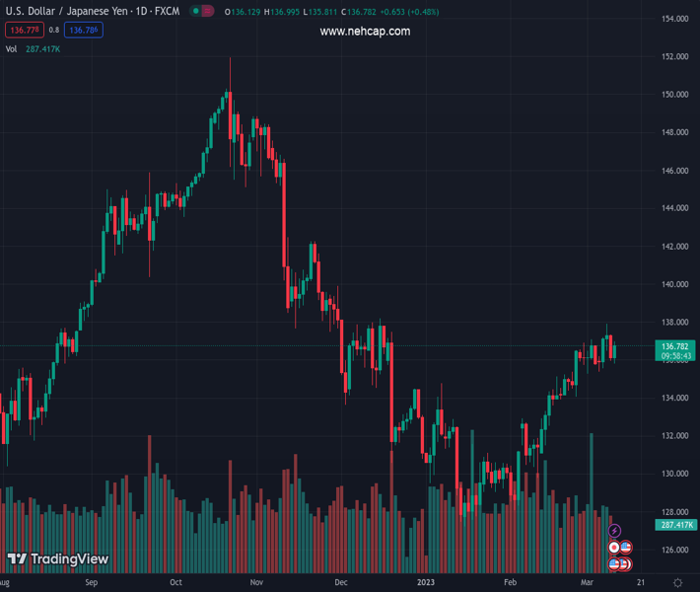Select the Vol indicator legend
This screenshot has width=700, height=592.
tap(11, 48)
